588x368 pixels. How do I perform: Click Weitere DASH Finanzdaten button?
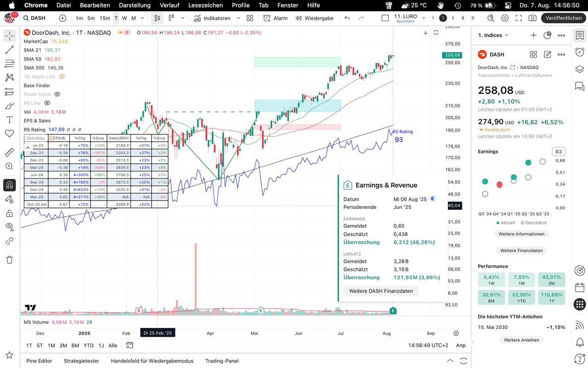381,291
